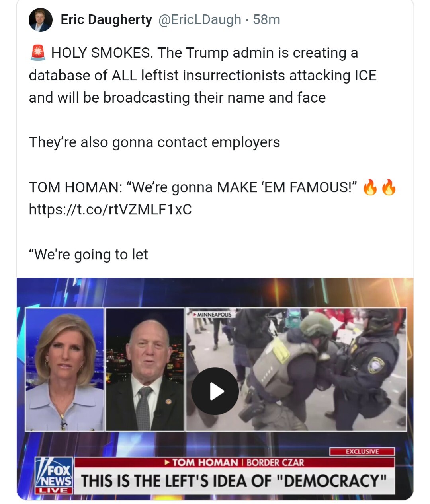This screenshot has width=430, height=504.
Task: Click the red siren emoji
Action: point(38,53)
